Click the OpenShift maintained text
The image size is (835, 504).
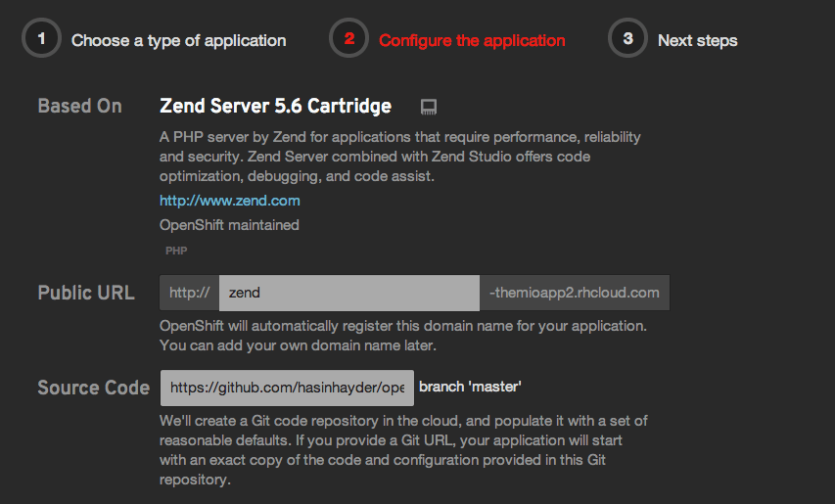(229, 225)
